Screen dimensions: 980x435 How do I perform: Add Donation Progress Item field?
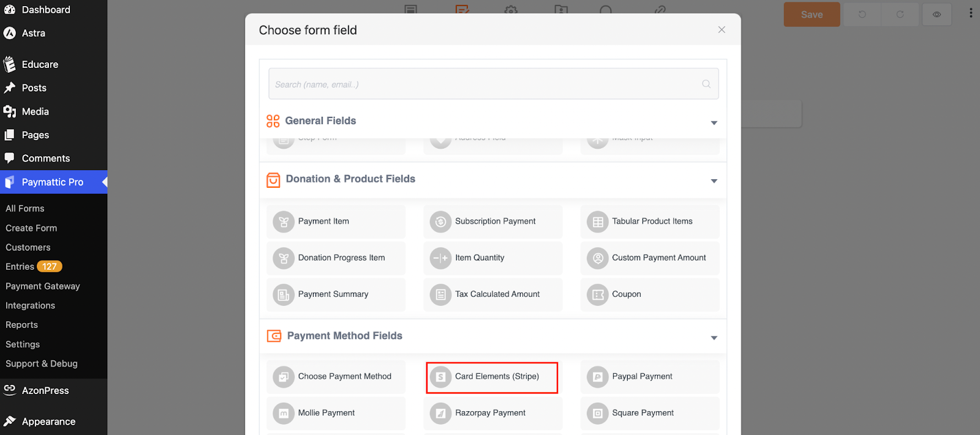pyautogui.click(x=336, y=258)
